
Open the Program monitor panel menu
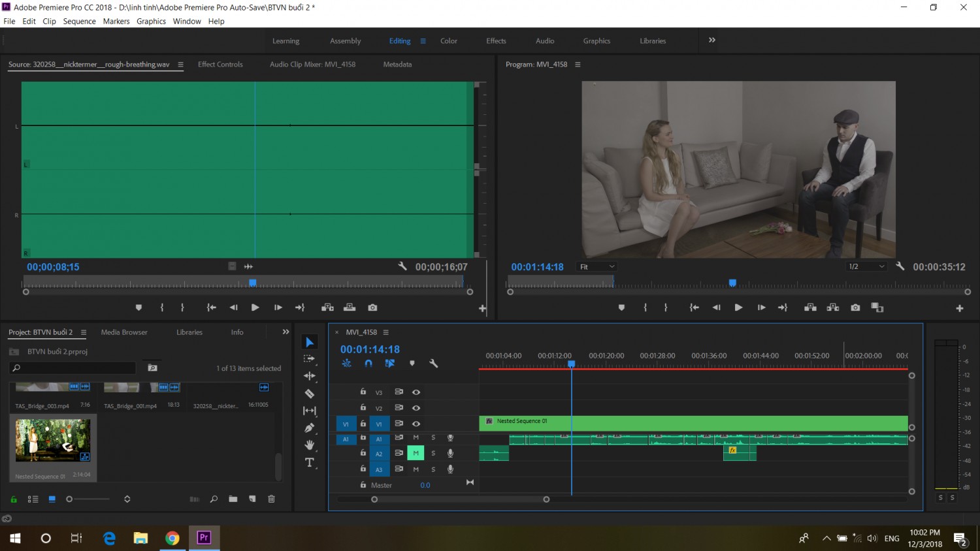pos(578,65)
